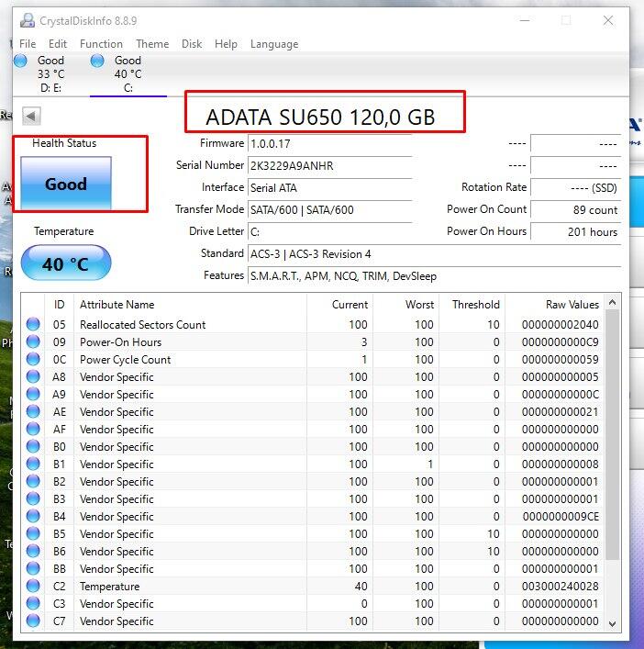The width and height of the screenshot is (644, 649).
Task: Click status orb of attribute B2 row
Action: click(33, 481)
